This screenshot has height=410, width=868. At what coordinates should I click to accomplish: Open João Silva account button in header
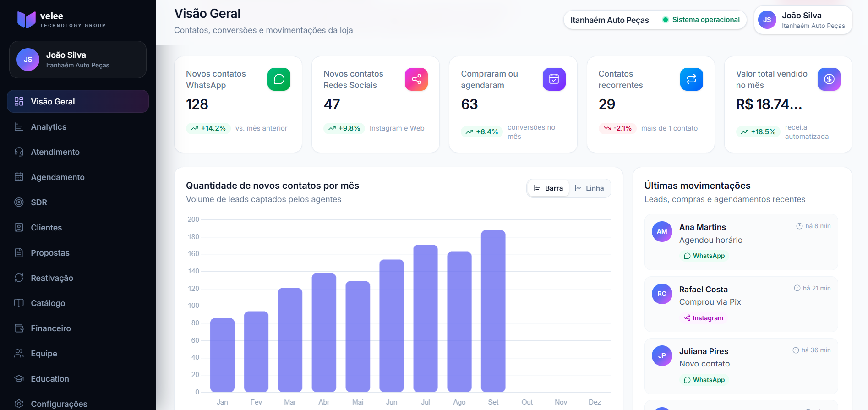tap(803, 20)
